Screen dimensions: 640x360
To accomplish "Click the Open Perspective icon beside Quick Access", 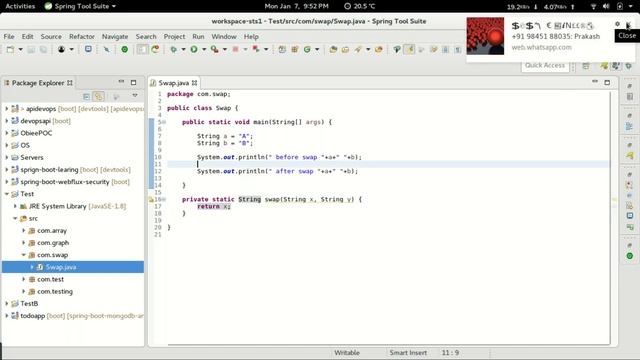I will [x=586, y=66].
